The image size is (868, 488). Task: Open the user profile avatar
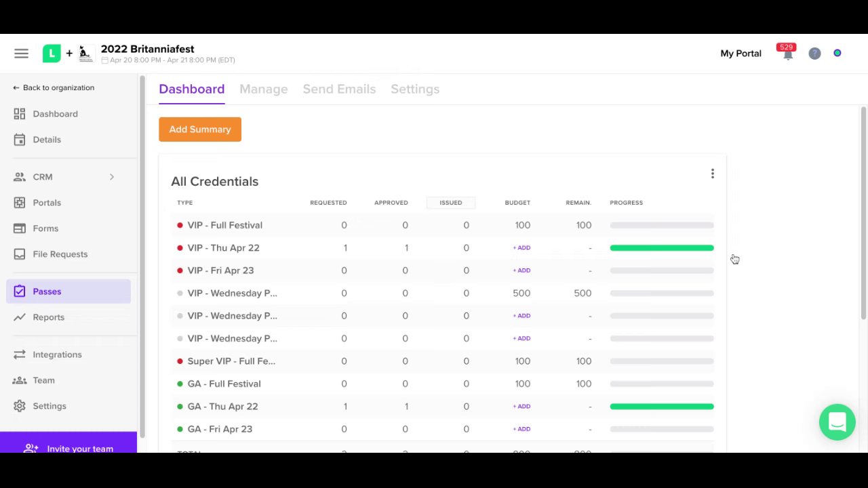click(837, 53)
